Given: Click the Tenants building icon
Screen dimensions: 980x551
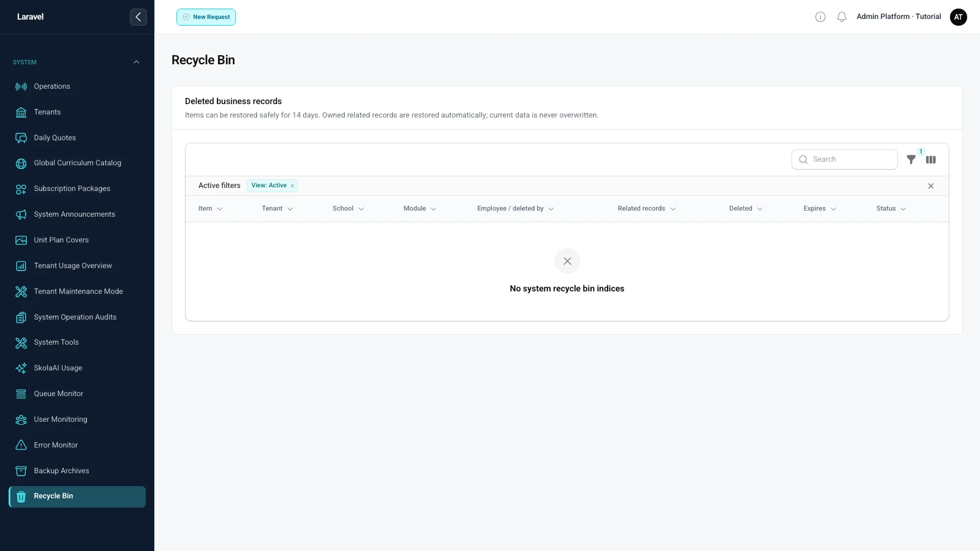Looking at the screenshot, I should tap(21, 113).
